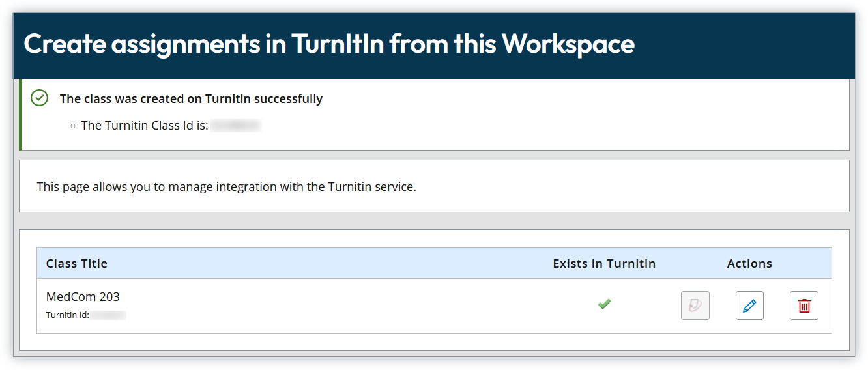
Task: Click the word Workspace in the header banner
Action: pos(568,44)
